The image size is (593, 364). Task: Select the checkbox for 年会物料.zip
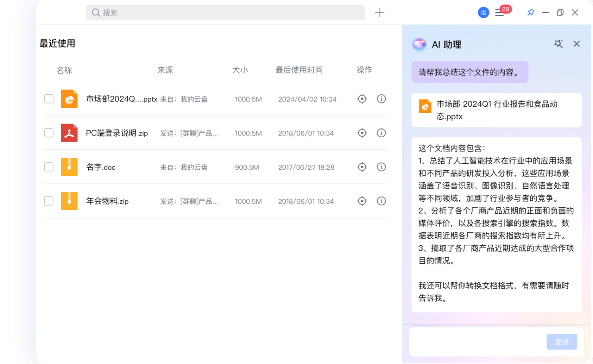click(x=49, y=201)
